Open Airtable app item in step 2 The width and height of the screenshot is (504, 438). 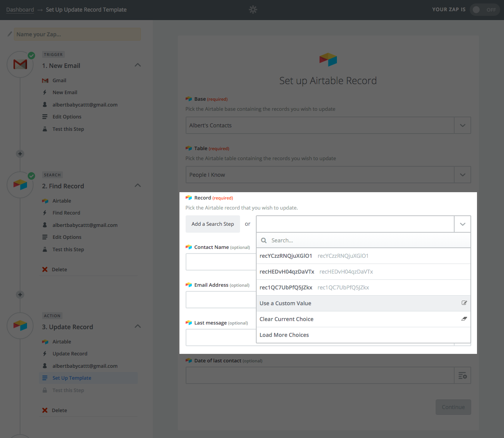pos(62,201)
